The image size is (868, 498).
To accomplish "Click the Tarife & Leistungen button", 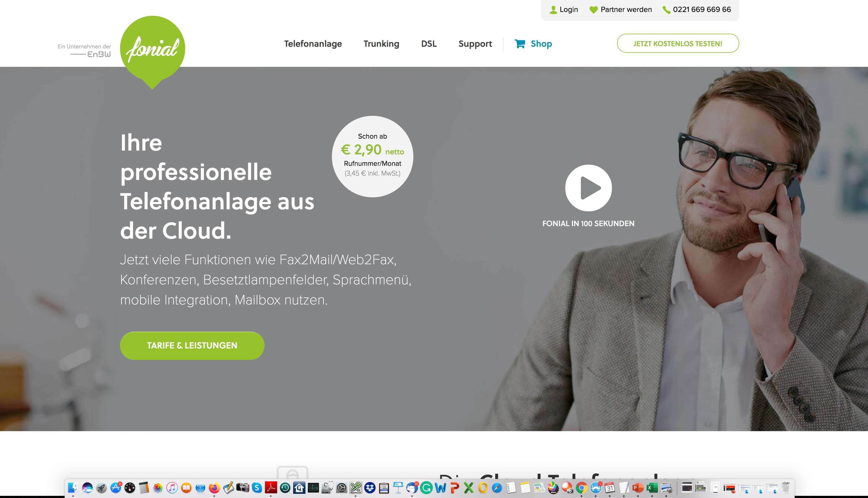I will (192, 346).
